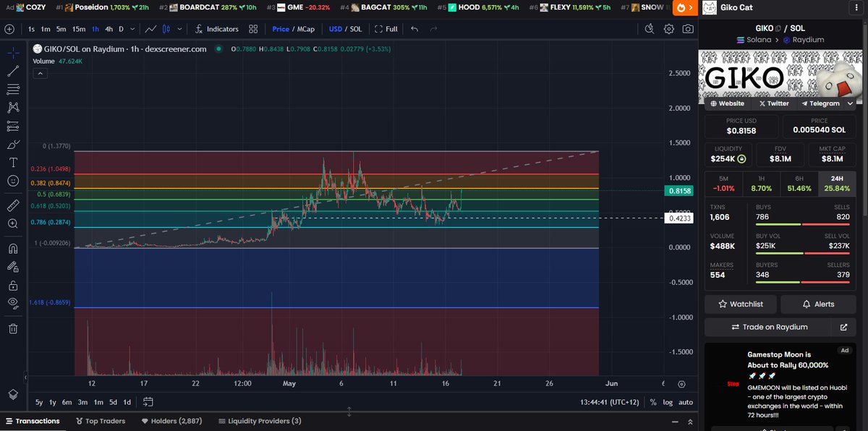Switch chart currency to SOL
The width and height of the screenshot is (868, 431).
coord(356,29)
